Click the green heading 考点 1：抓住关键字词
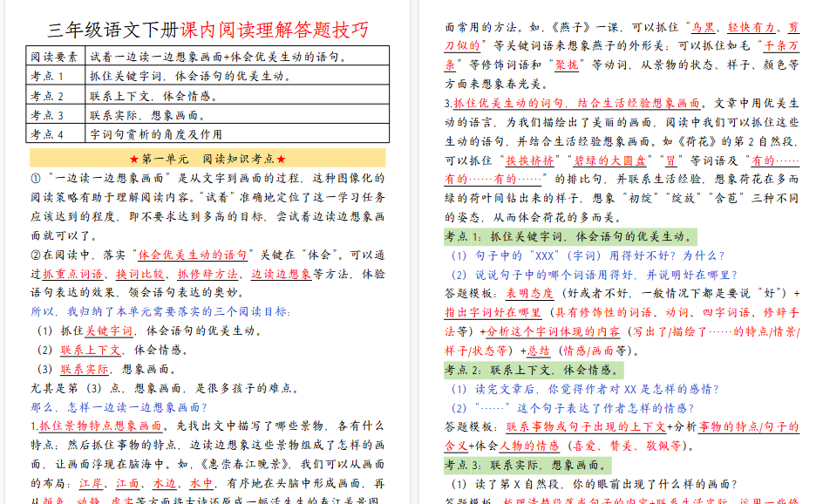This screenshot has height=504, width=823. tap(570, 236)
